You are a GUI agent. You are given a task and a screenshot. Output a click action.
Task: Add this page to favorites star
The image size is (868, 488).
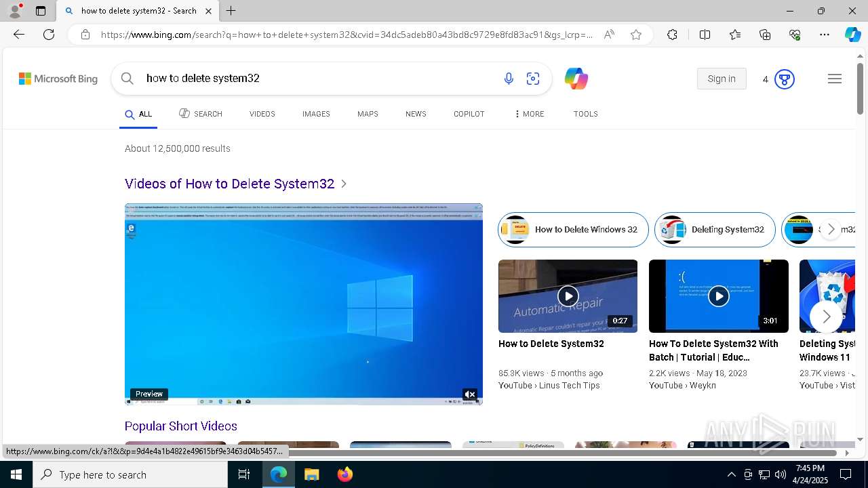coord(636,35)
